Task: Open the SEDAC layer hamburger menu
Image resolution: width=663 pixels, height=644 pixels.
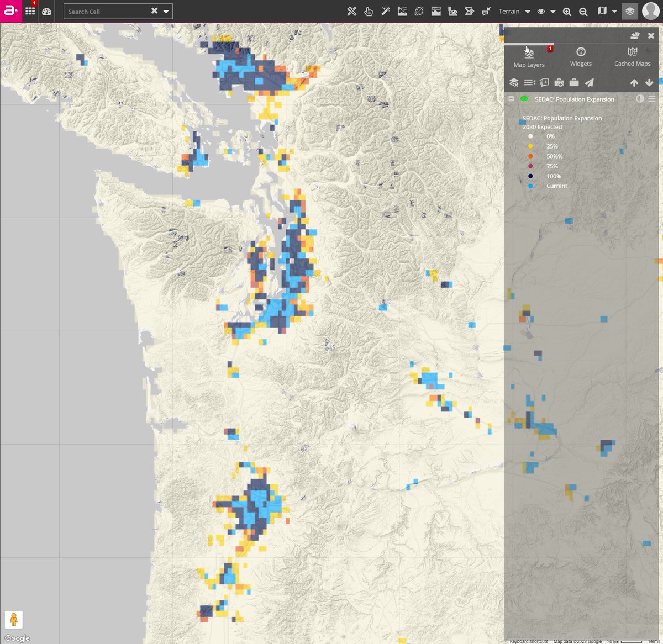Action: point(652,99)
